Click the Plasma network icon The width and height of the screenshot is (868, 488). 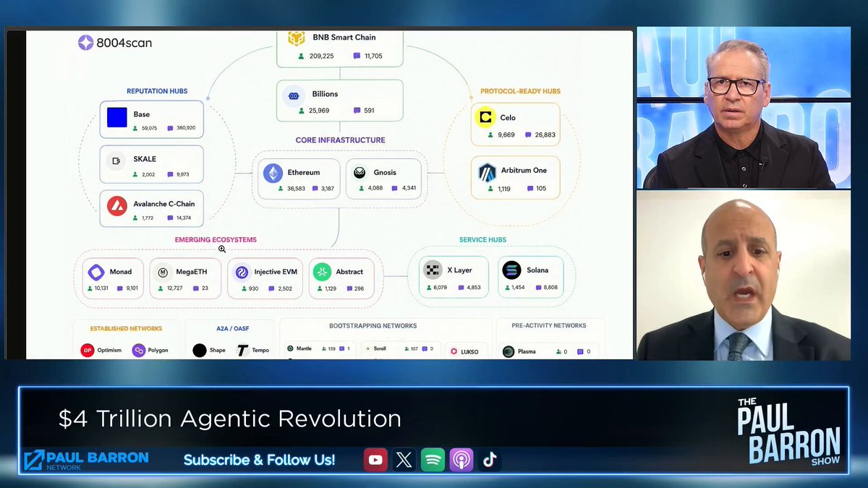[509, 351]
